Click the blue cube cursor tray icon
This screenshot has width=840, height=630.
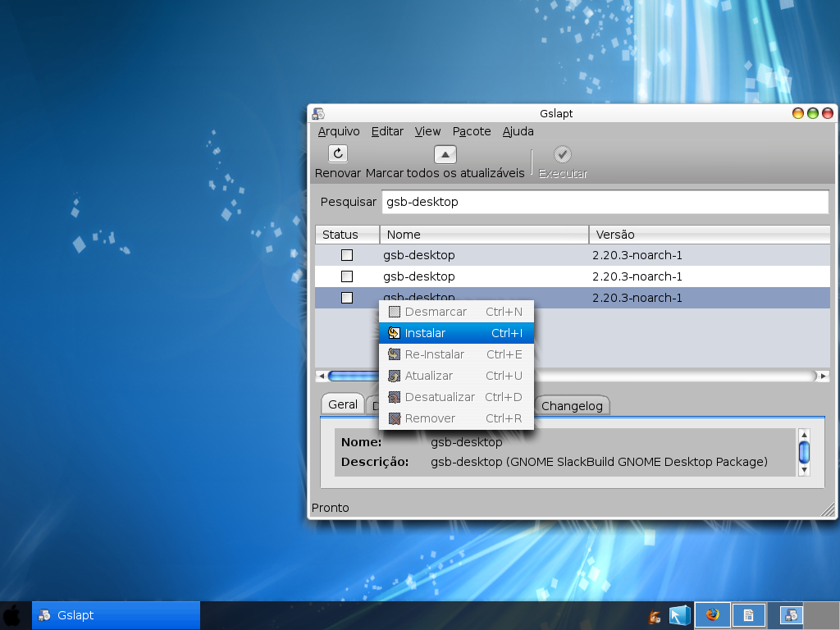[x=679, y=615]
